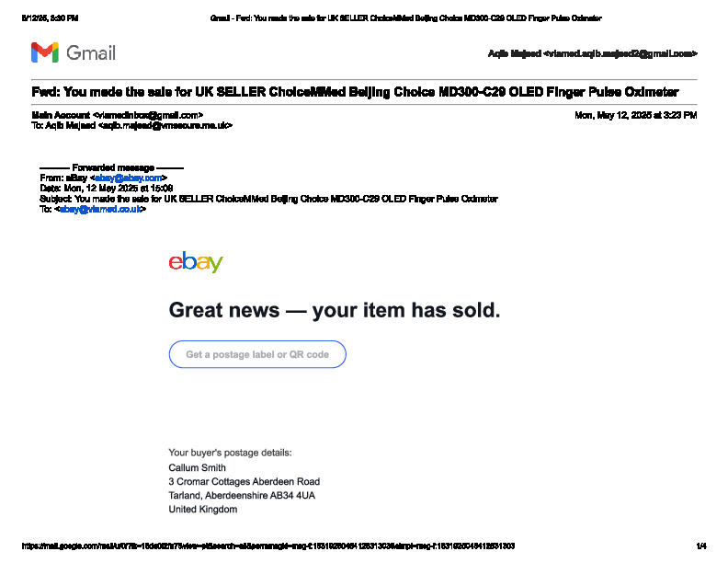The image size is (728, 563).
Task: Click the print date in the page header
Action: click(51, 18)
